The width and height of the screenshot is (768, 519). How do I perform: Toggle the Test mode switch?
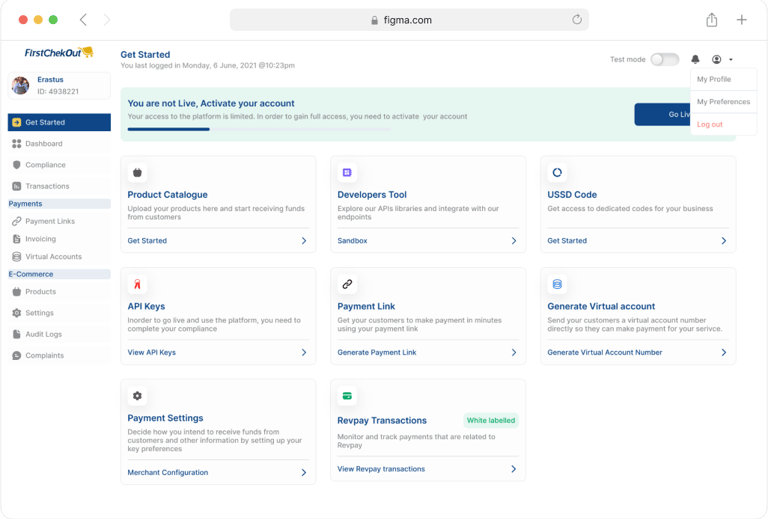664,60
